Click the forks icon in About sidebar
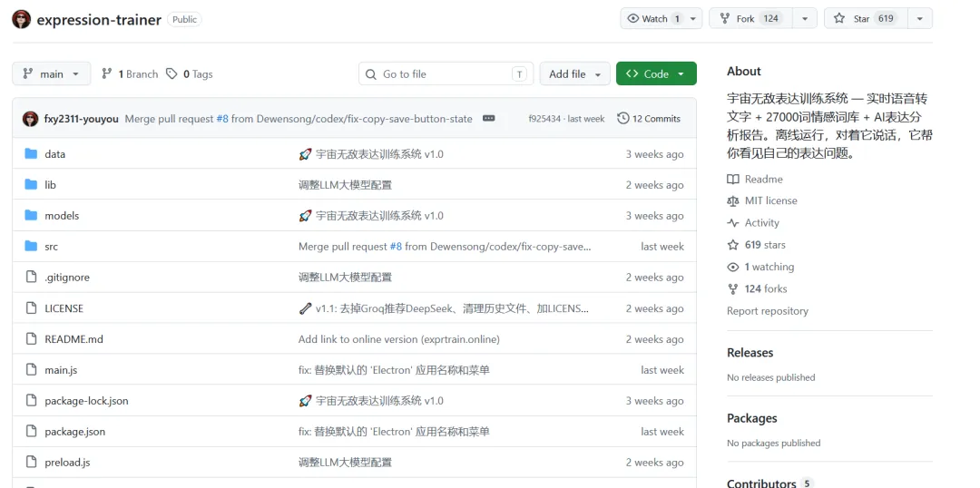The height and width of the screenshot is (488, 980). [733, 288]
